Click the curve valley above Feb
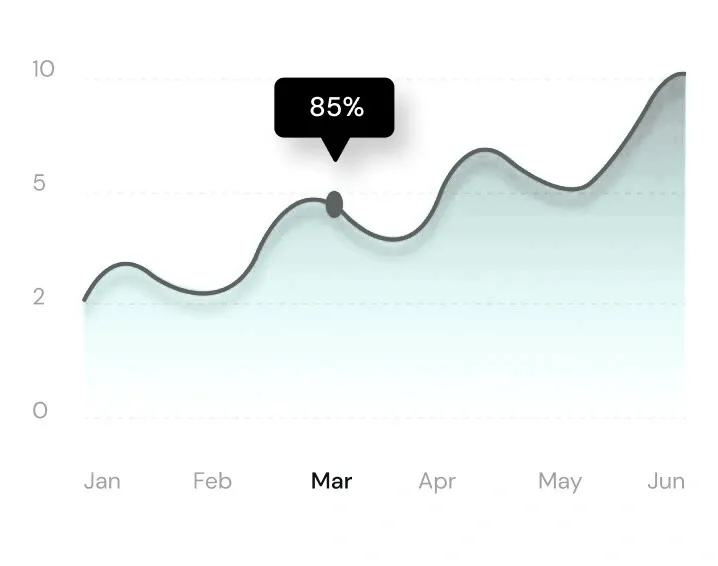Viewport: 718px width, 566px height. tap(204, 293)
